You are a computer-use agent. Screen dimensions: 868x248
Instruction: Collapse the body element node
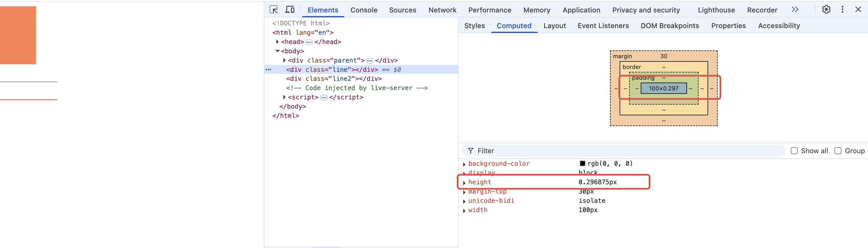point(277,51)
